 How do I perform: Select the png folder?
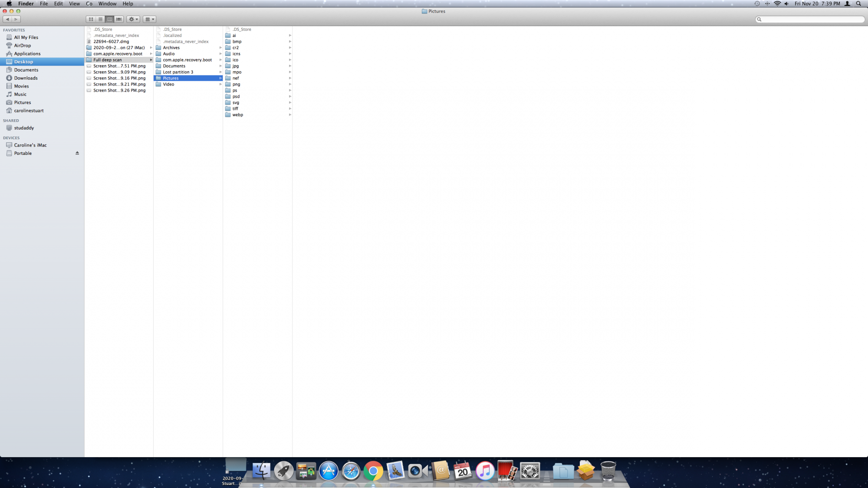(236, 84)
